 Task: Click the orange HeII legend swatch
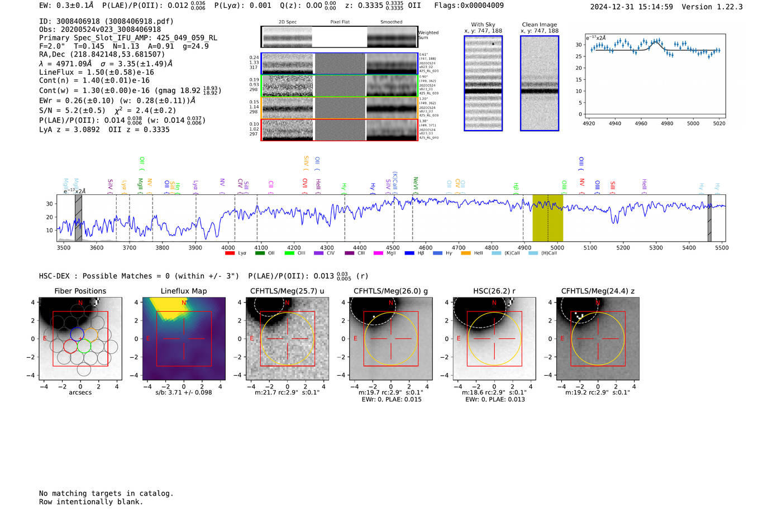[x=466, y=253]
